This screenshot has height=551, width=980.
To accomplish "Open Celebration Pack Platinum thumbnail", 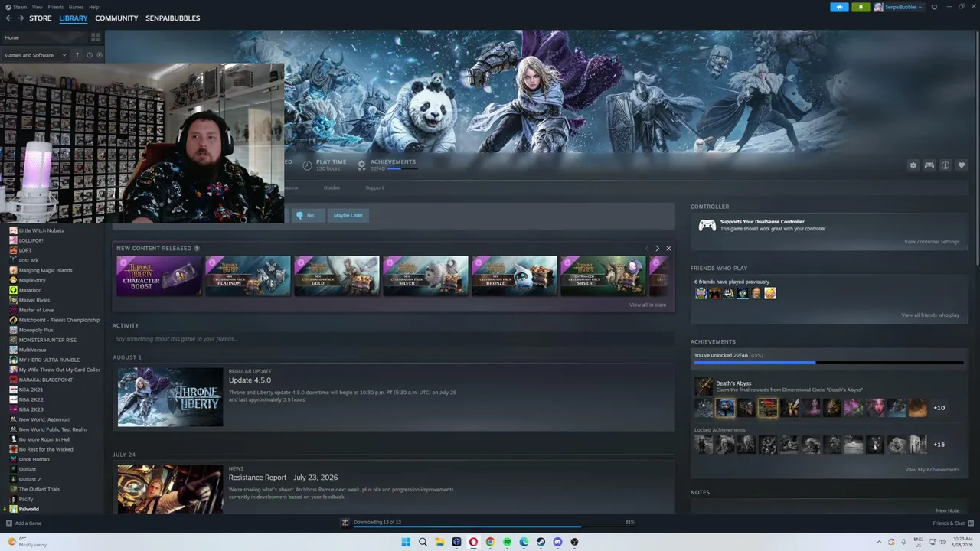I will [248, 275].
